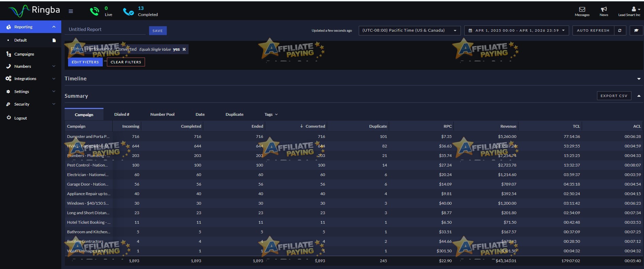Toggle the hamburger sidebar menu
Viewport: 644px width, 269px height.
coord(71,11)
